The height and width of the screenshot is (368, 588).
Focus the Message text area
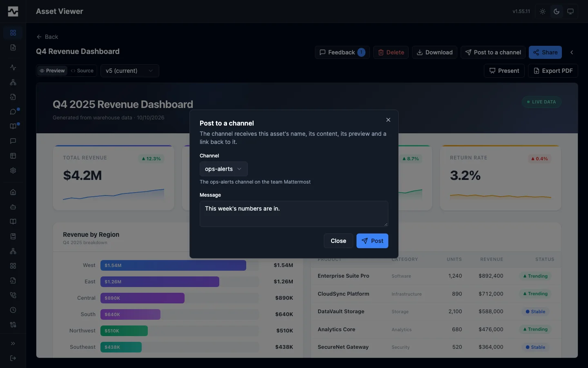coord(294,214)
